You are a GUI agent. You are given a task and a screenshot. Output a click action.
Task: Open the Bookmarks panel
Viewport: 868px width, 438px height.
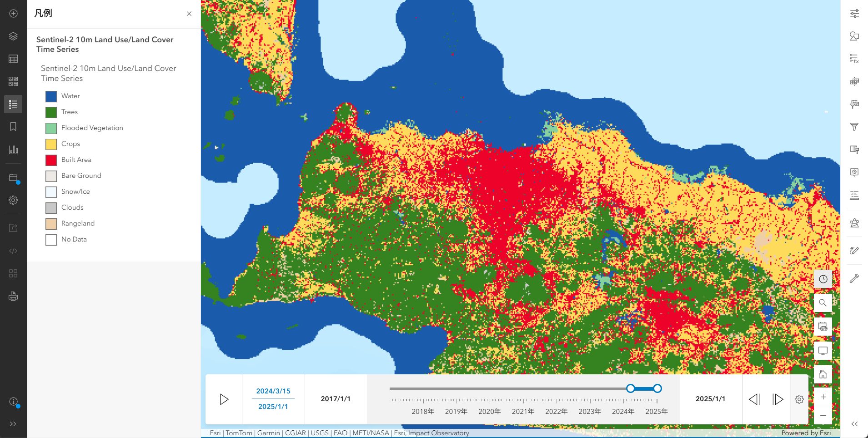pos(13,127)
